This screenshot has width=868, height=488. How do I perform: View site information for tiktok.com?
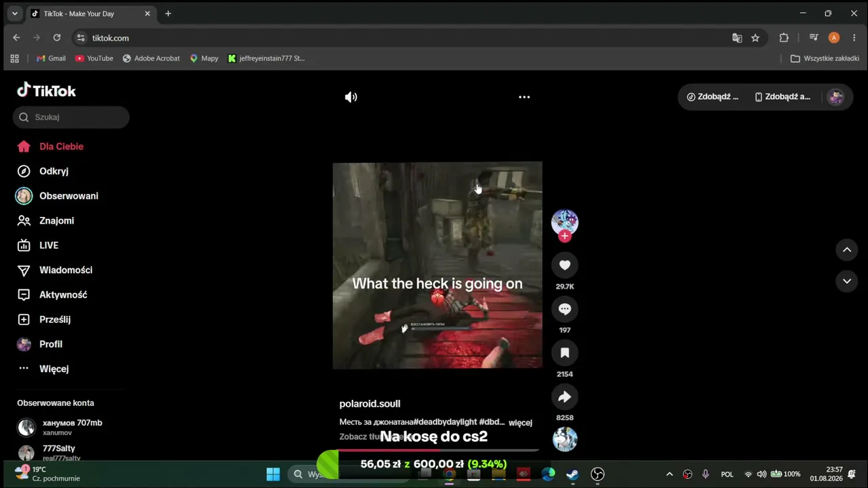pos(81,38)
